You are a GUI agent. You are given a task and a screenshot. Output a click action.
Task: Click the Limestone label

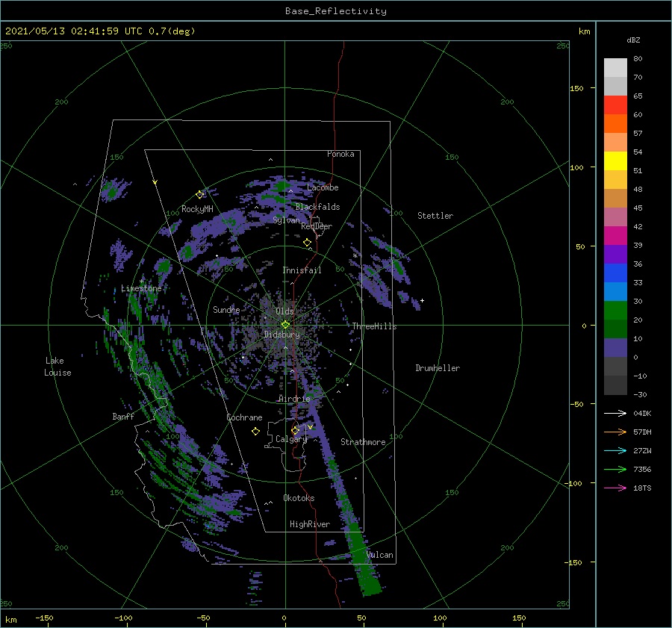[x=141, y=288]
